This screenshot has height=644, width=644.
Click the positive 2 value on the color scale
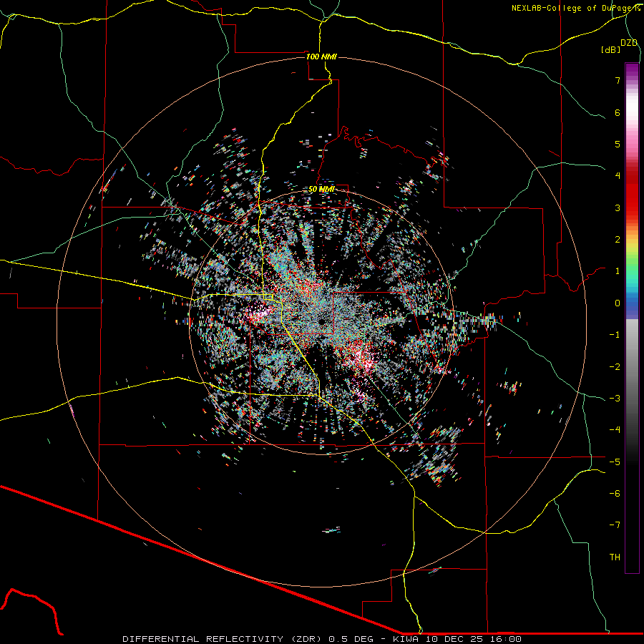(x=618, y=240)
